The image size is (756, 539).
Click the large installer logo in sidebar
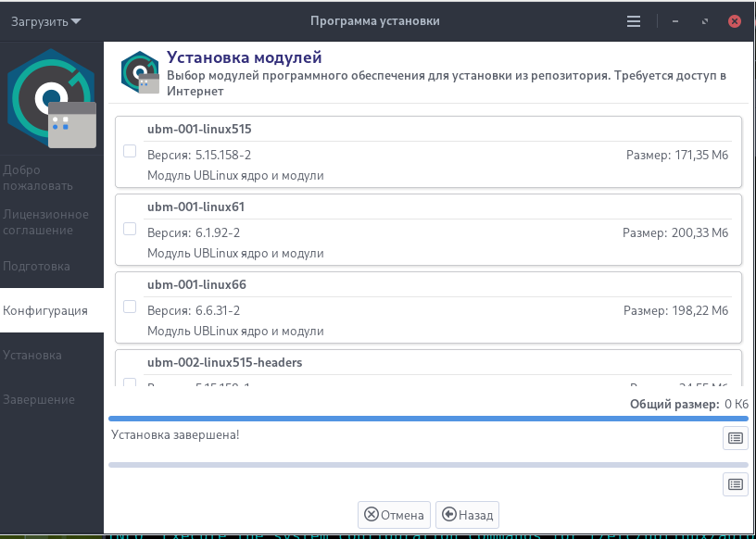pos(52,98)
